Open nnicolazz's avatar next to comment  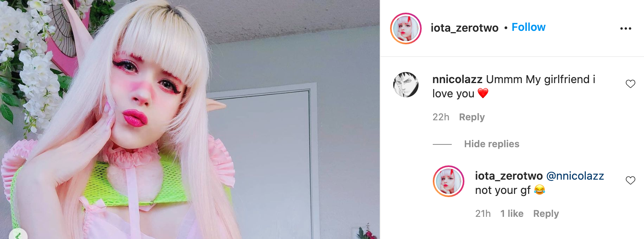[406, 85]
